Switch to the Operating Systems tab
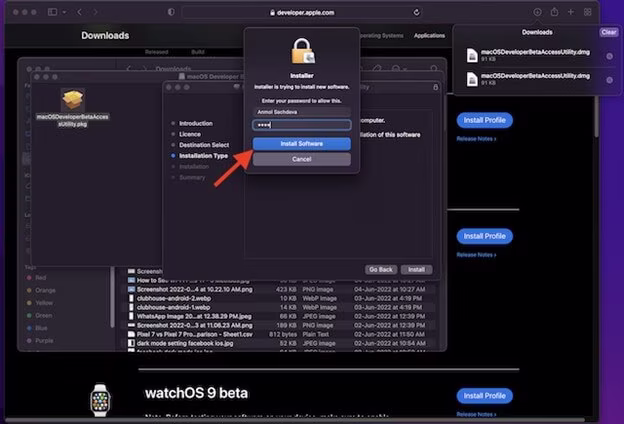Viewport: 624px width, 424px height. tap(381, 35)
